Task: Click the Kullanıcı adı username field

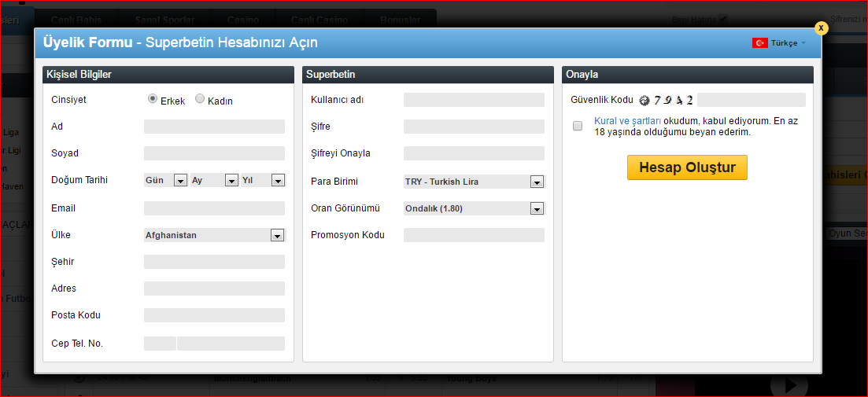Action: [474, 100]
